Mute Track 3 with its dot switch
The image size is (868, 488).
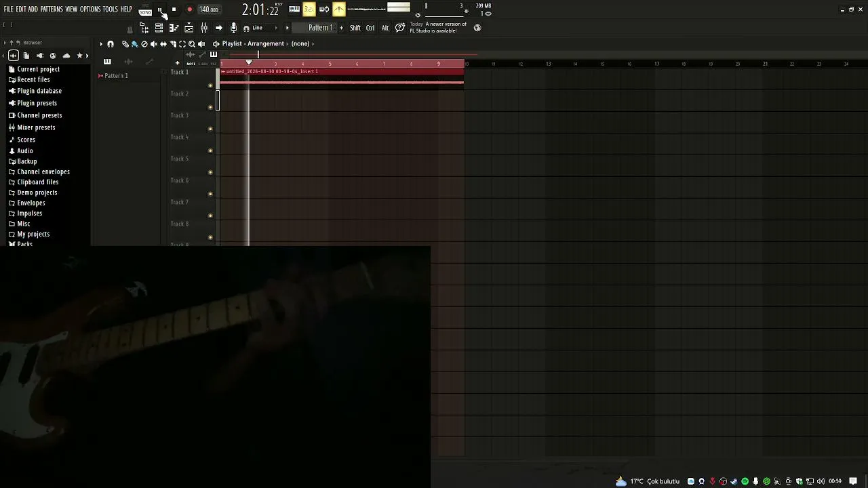tap(210, 129)
